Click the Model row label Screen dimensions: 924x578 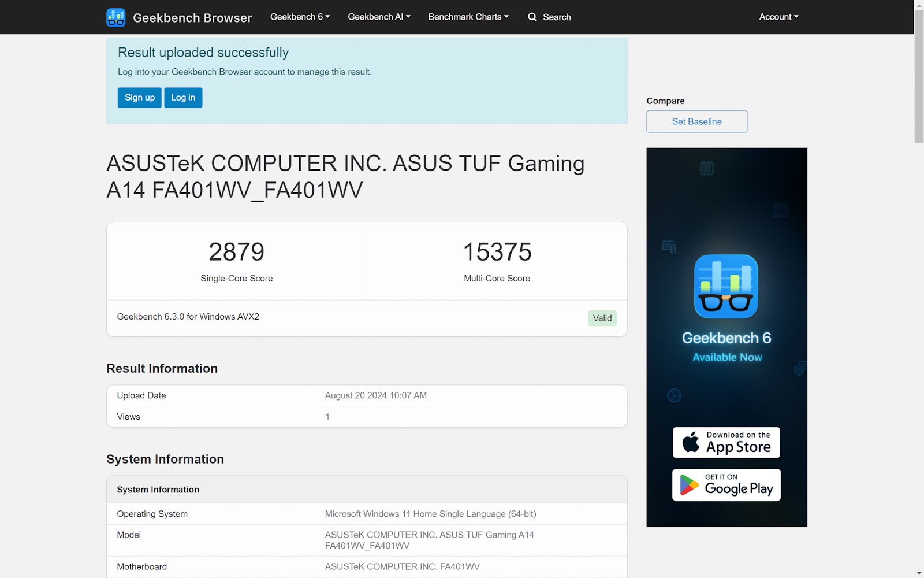pos(129,535)
